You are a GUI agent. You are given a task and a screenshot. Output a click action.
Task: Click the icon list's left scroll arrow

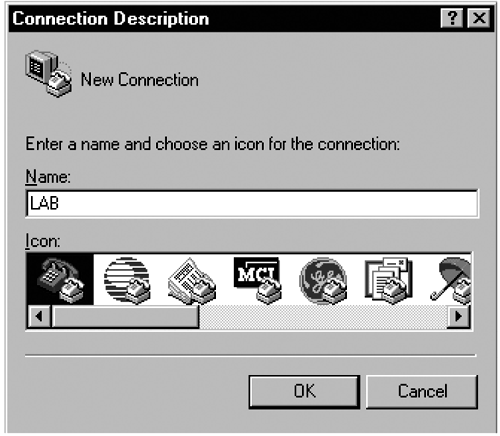[x=39, y=316]
